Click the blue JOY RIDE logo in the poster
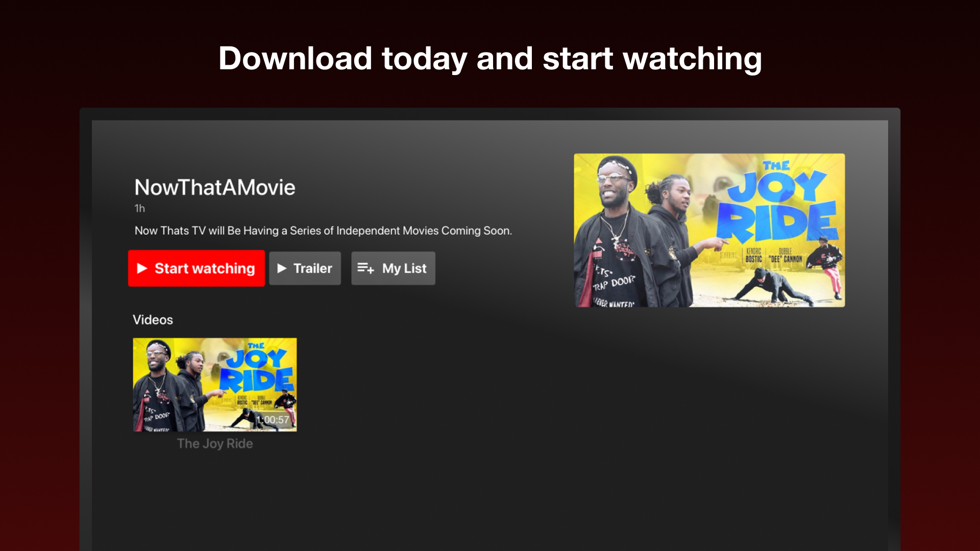Image resolution: width=980 pixels, height=551 pixels. click(x=778, y=209)
